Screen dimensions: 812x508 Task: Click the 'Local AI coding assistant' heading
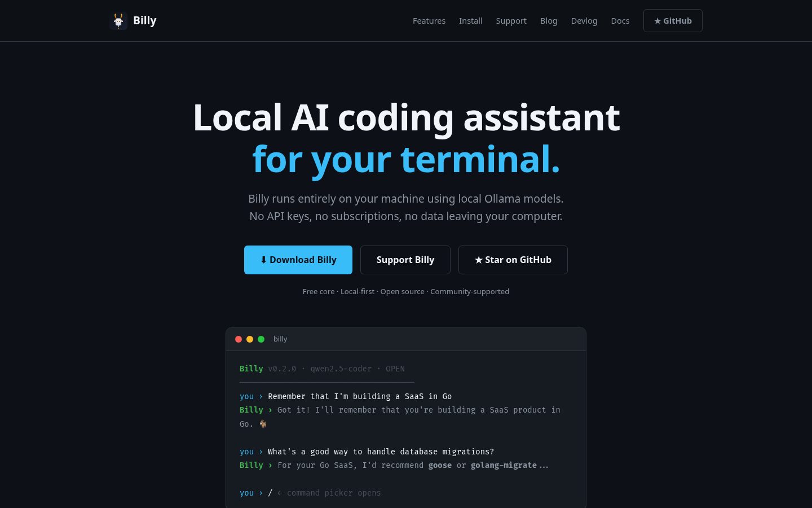tap(406, 117)
